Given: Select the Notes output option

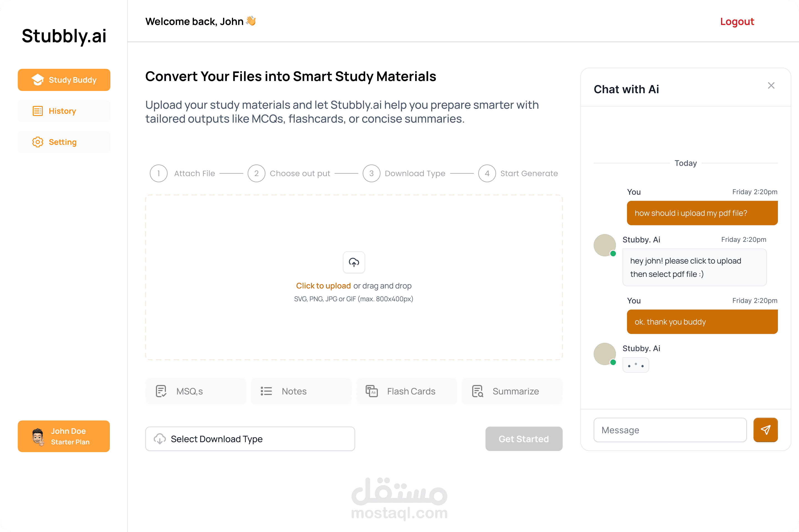Looking at the screenshot, I should [301, 391].
